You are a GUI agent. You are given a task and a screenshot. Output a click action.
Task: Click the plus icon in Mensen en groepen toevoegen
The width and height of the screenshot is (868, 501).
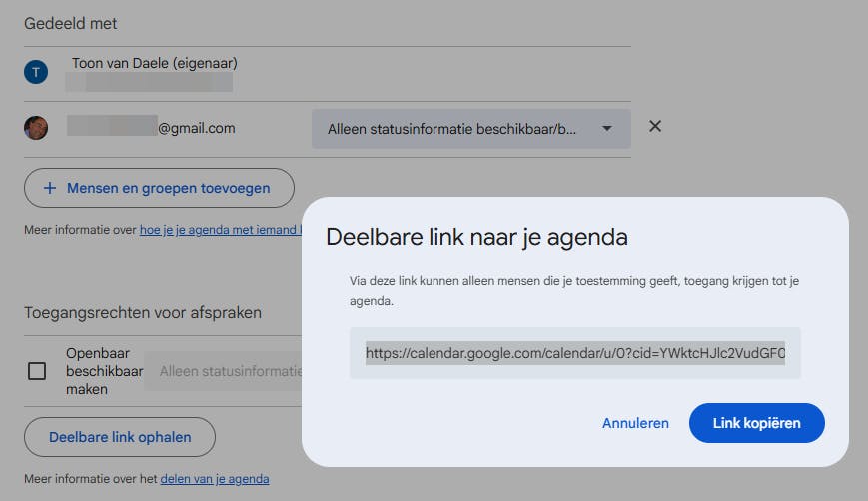coord(50,188)
